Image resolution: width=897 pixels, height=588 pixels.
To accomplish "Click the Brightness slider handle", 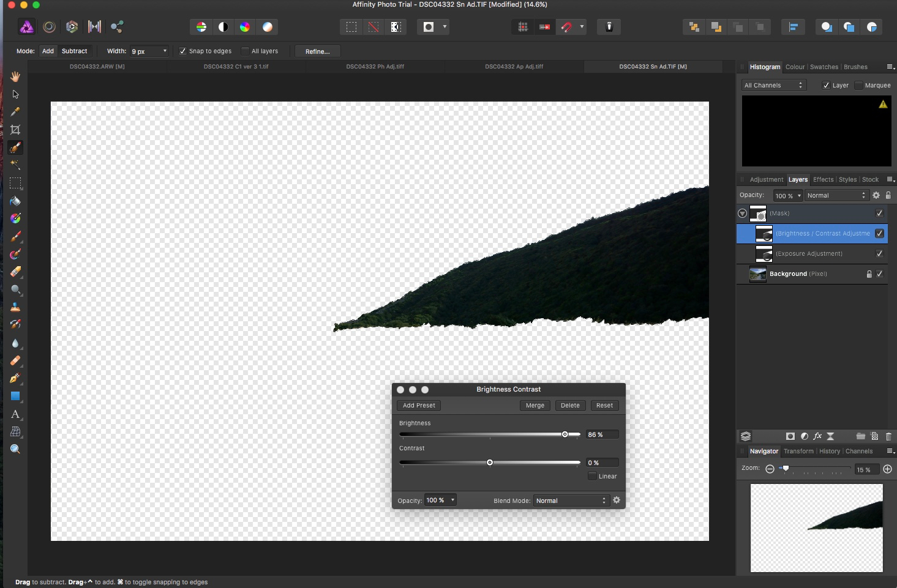I will click(565, 434).
